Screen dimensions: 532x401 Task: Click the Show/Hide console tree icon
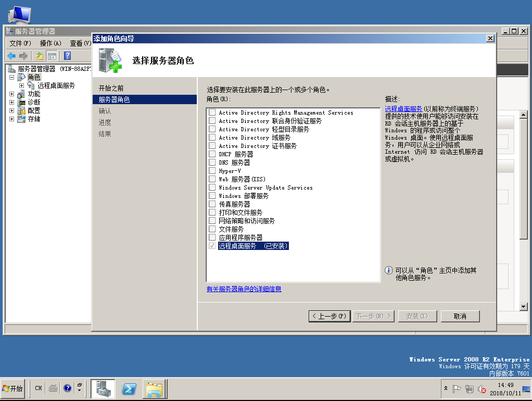52,56
